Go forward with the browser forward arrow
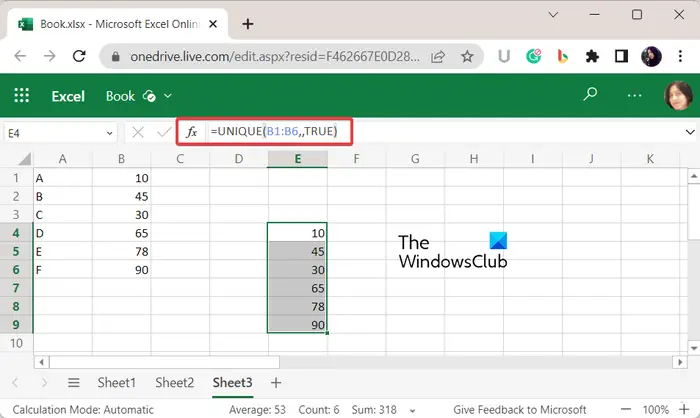This screenshot has width=700, height=418. (50, 56)
